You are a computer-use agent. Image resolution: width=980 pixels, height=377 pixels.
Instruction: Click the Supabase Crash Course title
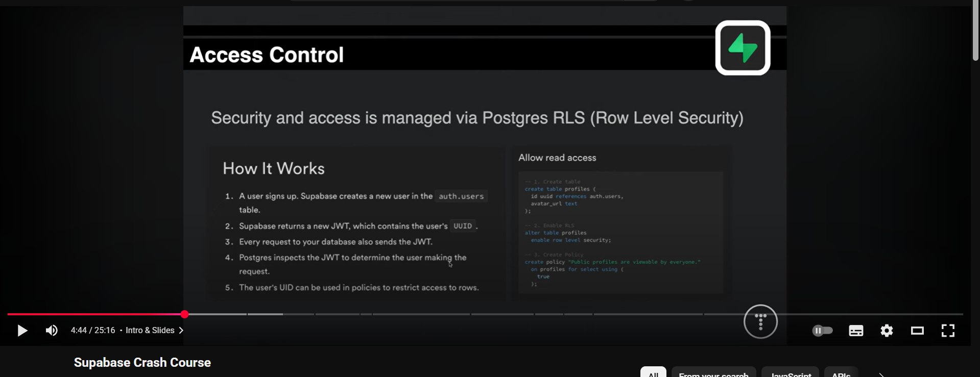point(142,362)
